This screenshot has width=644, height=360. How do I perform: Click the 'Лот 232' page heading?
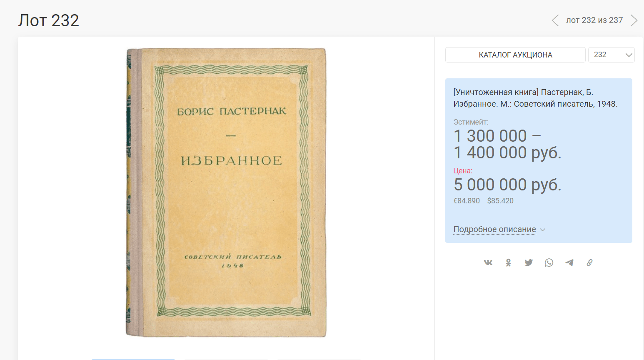pyautogui.click(x=48, y=20)
